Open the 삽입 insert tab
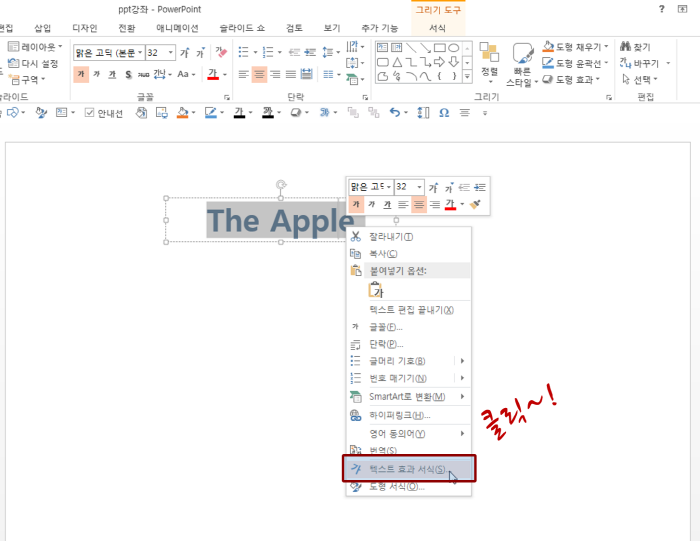The image size is (700, 541). [43, 28]
